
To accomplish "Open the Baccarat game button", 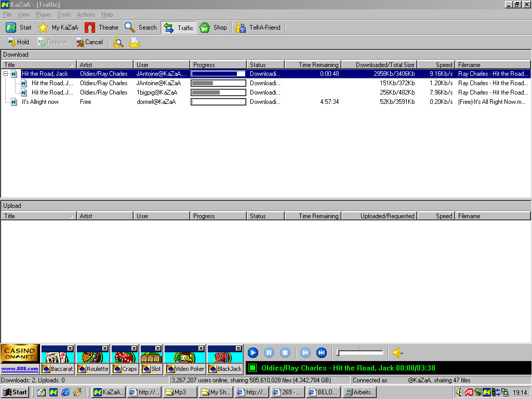I will point(58,369).
